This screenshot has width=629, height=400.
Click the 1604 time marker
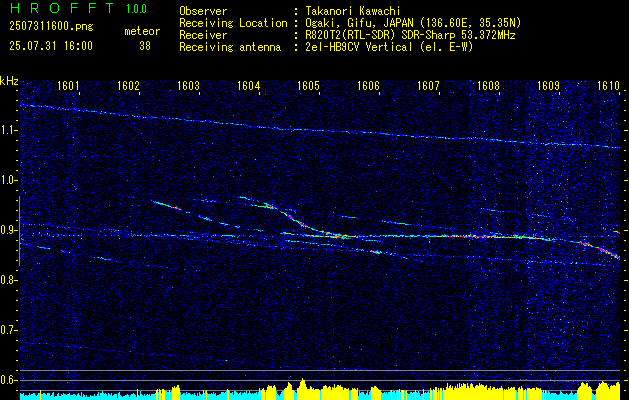(x=248, y=85)
